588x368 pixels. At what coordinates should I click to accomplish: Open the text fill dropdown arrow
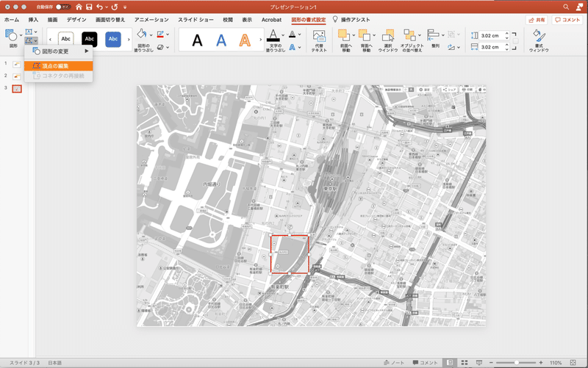[x=283, y=35]
